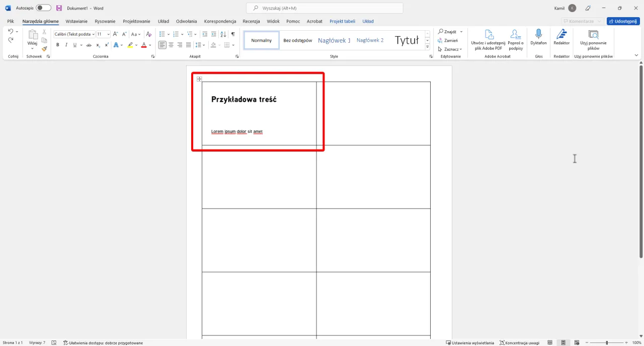
Task: Open the Wstawianie ribbon tab
Action: pos(76,21)
